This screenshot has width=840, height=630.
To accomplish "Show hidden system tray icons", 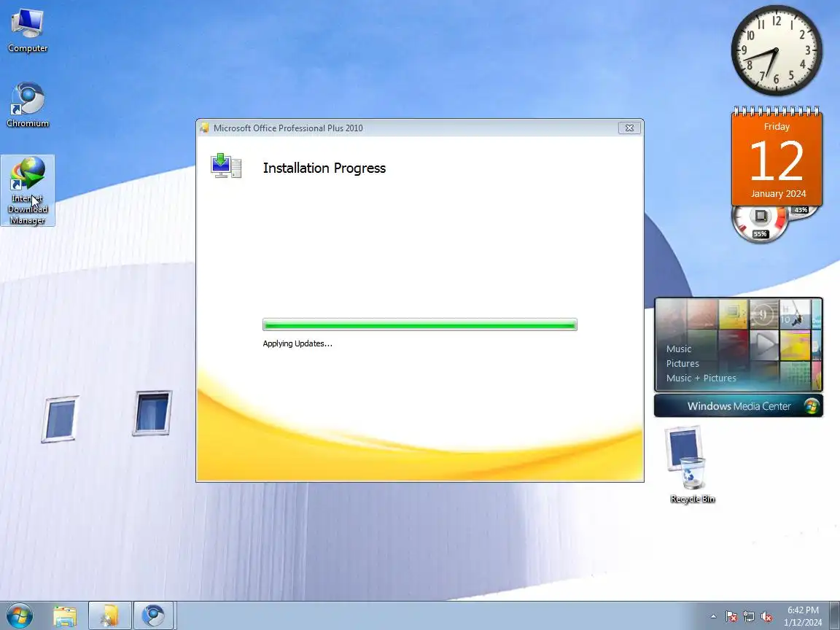I will (x=713, y=616).
